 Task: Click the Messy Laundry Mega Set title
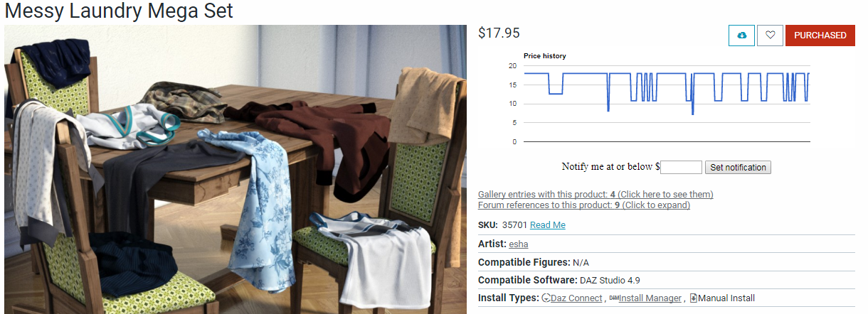[x=119, y=11]
